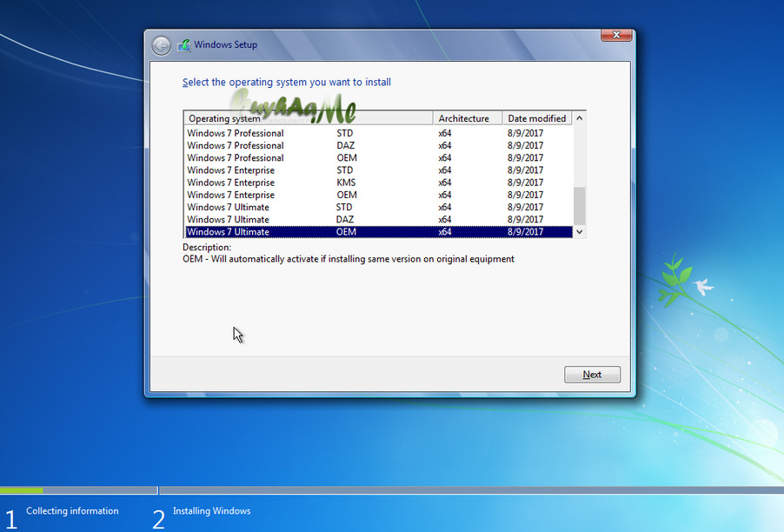
Task: Click the Operating system column header
Action: 309,118
